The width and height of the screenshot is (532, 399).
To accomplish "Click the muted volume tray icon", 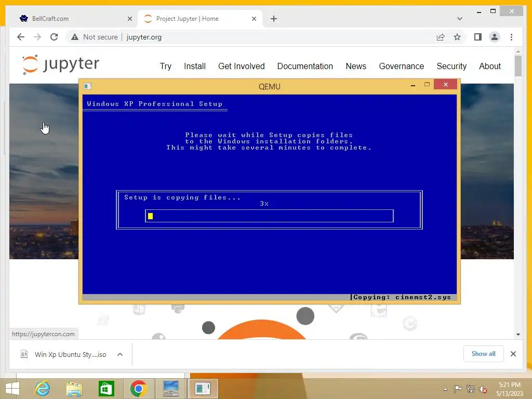I will click(x=483, y=390).
